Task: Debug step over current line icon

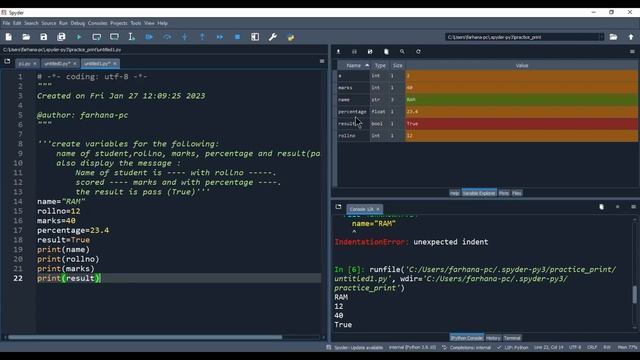Action: pos(167,37)
